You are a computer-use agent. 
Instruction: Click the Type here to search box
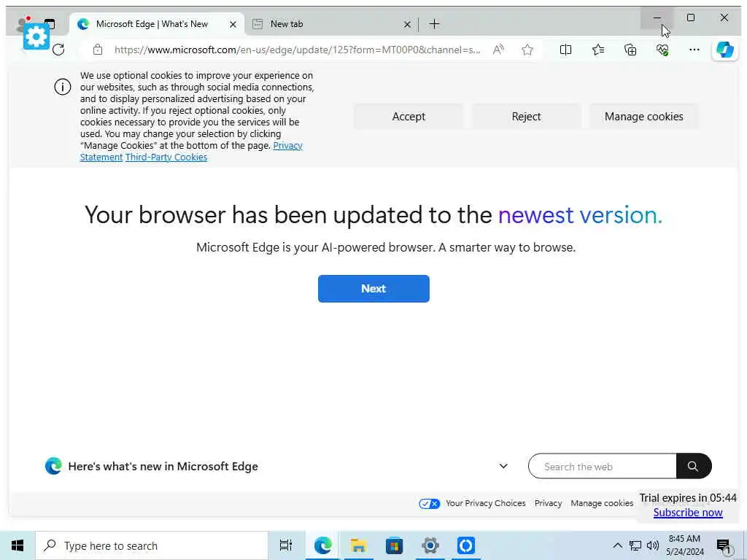pos(152,545)
